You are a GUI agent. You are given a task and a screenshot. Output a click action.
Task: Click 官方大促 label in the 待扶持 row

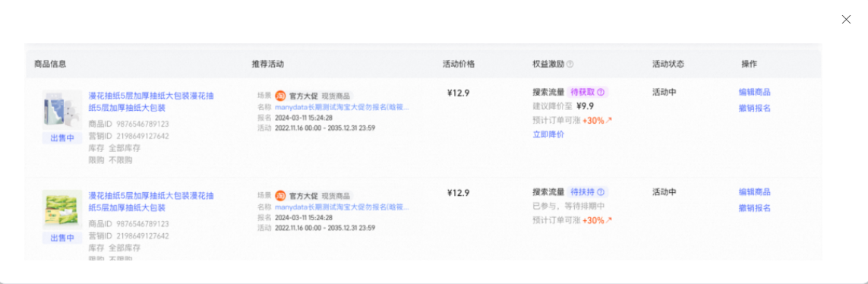pos(303,196)
